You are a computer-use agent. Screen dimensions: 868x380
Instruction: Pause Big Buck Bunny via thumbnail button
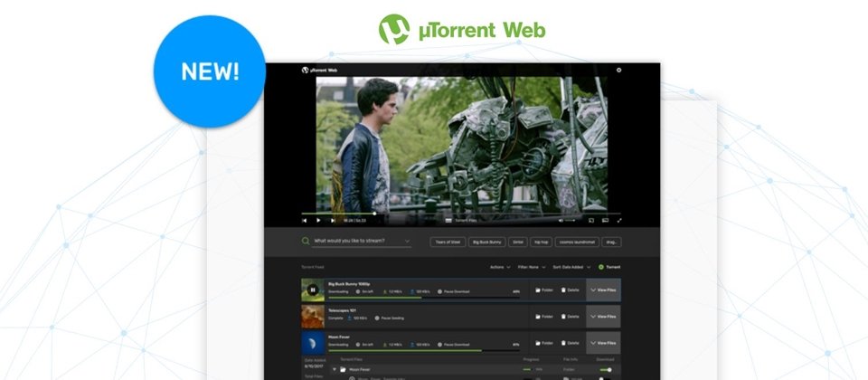point(312,290)
